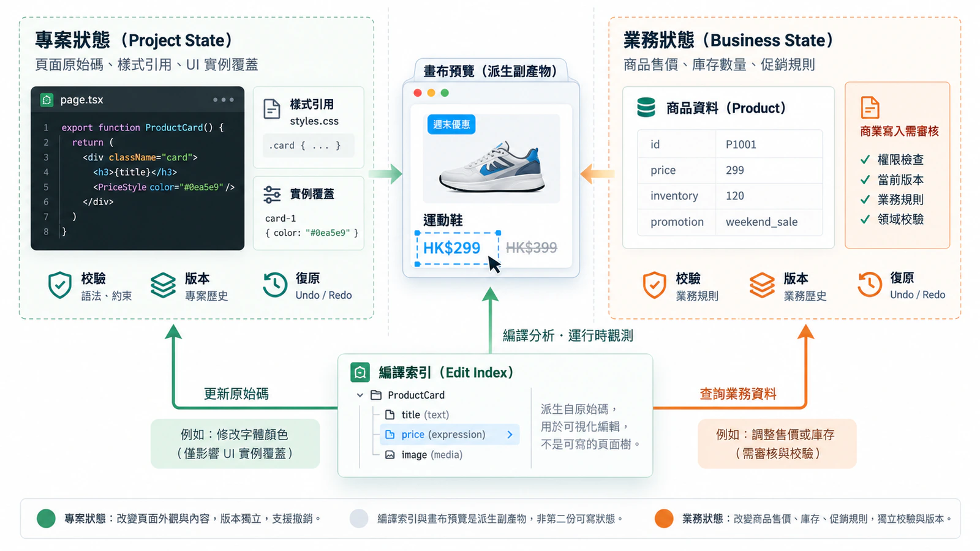The height and width of the screenshot is (551, 980).
Task: Click the grey 編譯索引 legend dot
Action: (x=359, y=519)
